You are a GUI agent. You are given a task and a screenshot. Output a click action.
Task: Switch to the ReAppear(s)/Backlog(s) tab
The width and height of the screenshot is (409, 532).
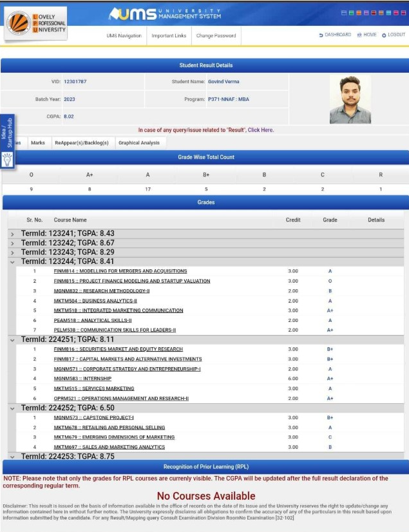[81, 143]
